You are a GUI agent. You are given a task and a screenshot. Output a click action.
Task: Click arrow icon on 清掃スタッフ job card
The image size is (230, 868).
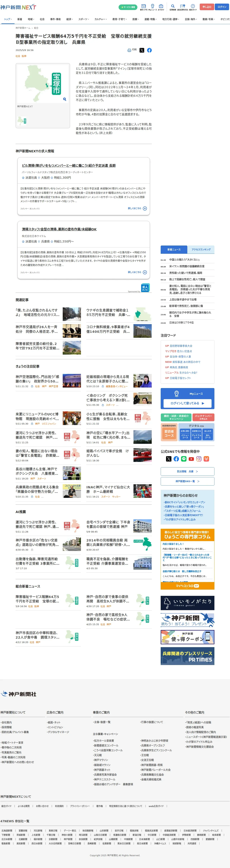coord(145,272)
